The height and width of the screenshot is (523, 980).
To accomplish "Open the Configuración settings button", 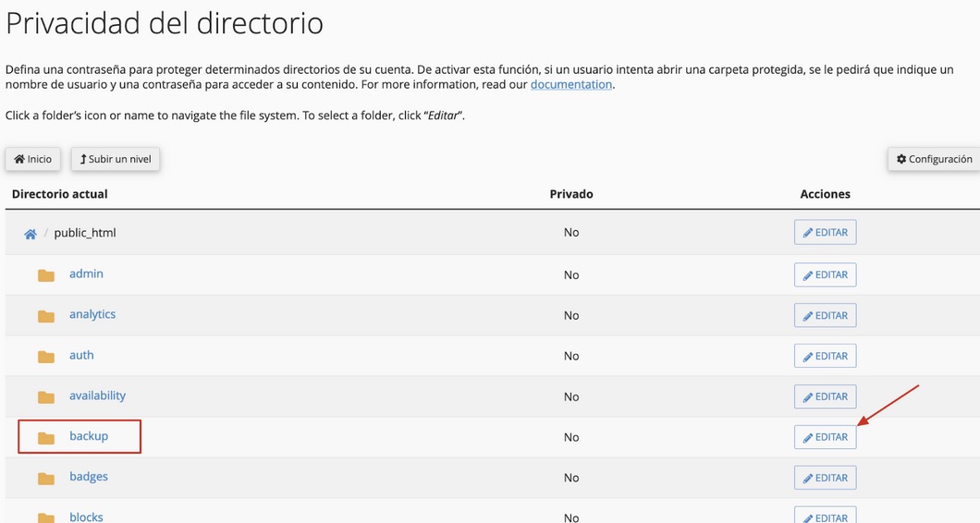I will pyautogui.click(x=935, y=159).
